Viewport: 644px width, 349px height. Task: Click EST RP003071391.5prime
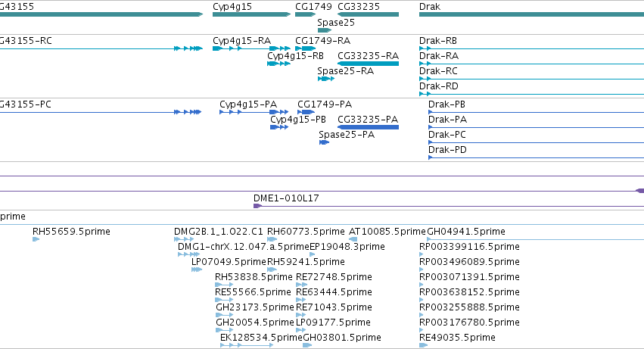click(469, 277)
